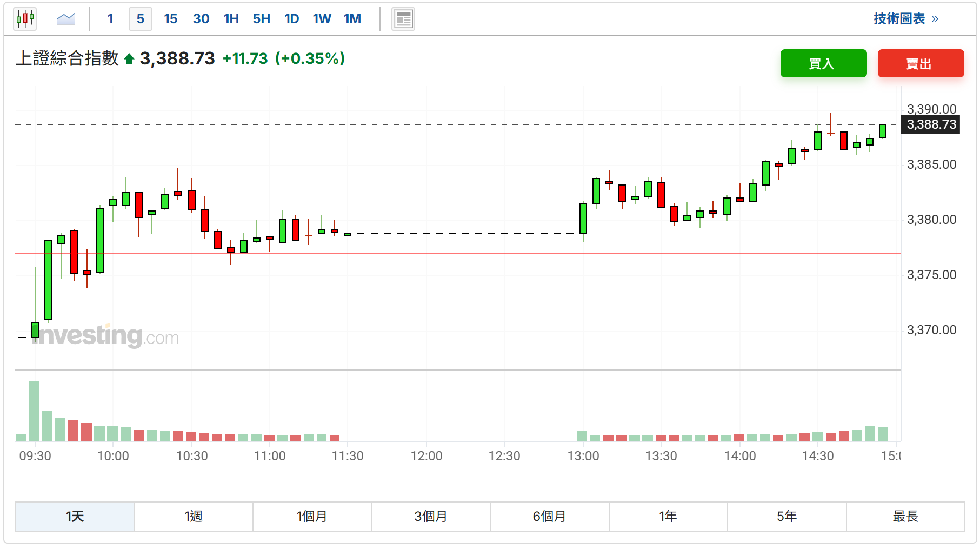Switch to candlestick chart type

pos(25,19)
